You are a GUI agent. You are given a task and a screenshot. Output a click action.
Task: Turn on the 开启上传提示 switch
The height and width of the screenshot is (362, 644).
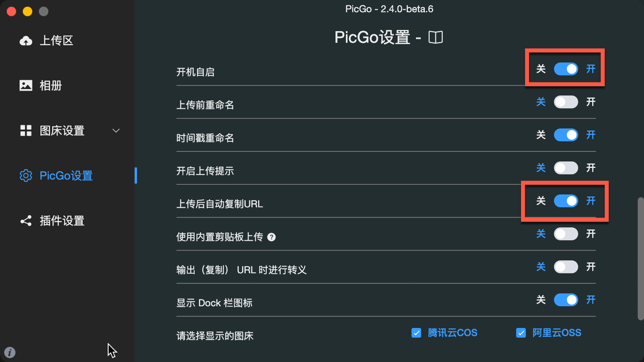pos(566,168)
